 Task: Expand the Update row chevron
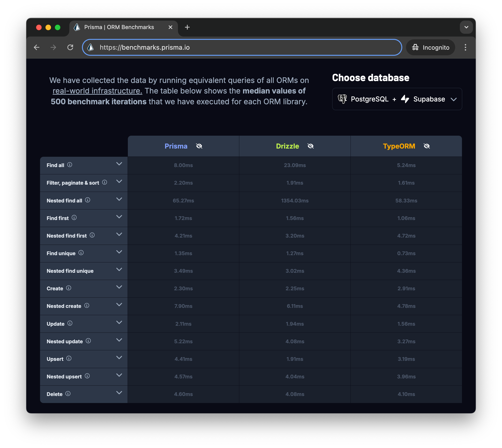point(119,322)
